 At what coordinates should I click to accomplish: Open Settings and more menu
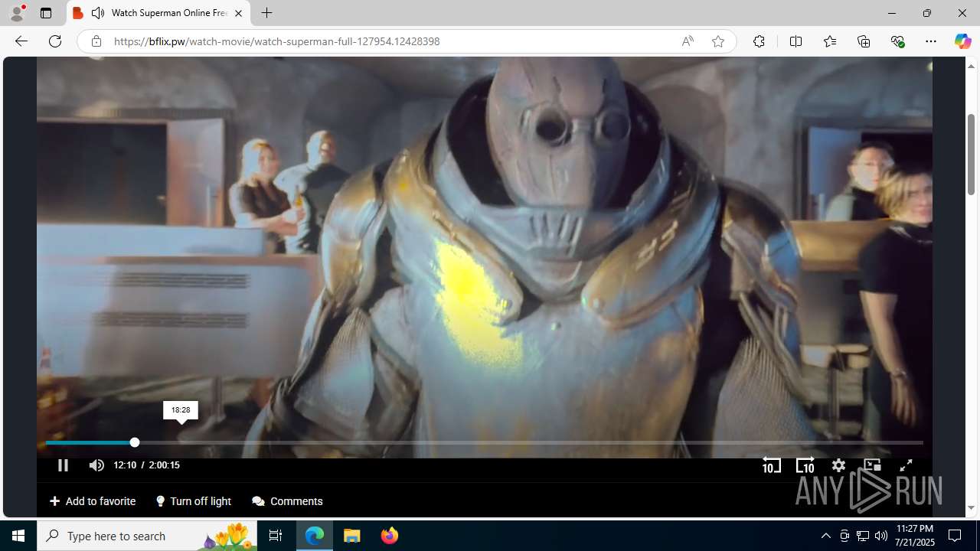coord(931,41)
